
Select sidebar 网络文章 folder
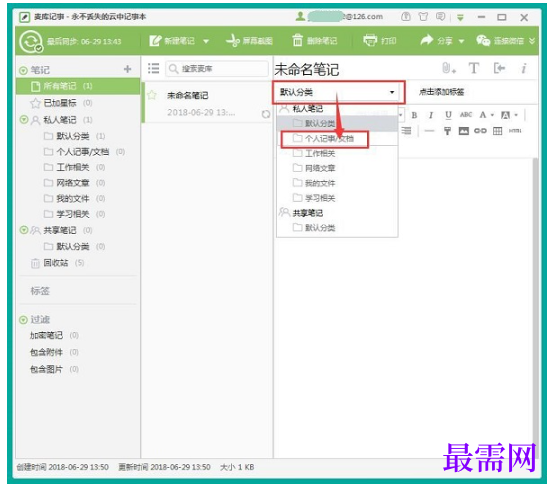coord(73,183)
